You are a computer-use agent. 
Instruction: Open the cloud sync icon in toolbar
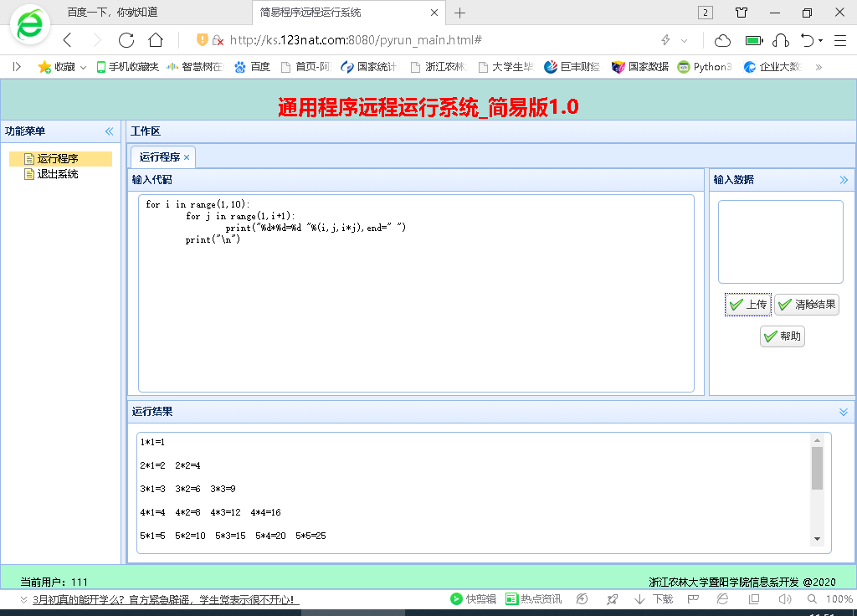pos(722,40)
